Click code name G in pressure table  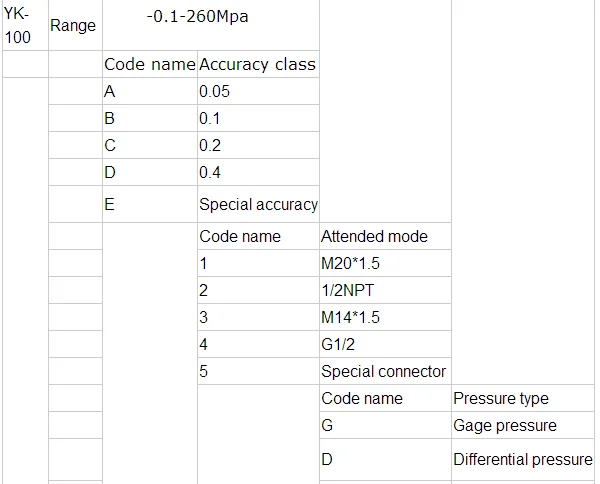385,425
